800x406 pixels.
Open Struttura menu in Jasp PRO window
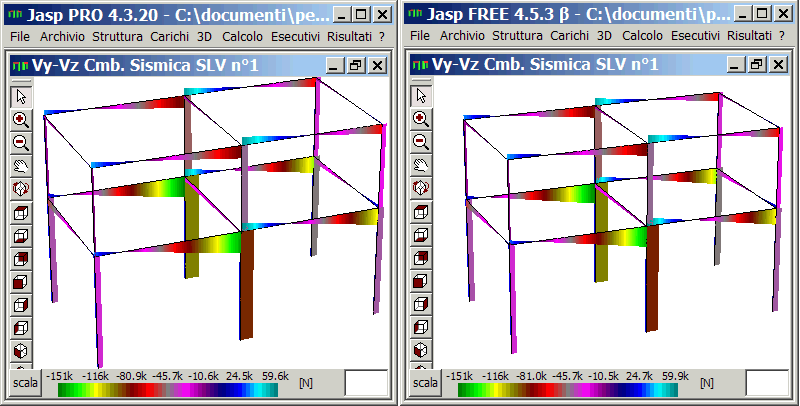pyautogui.click(x=117, y=36)
